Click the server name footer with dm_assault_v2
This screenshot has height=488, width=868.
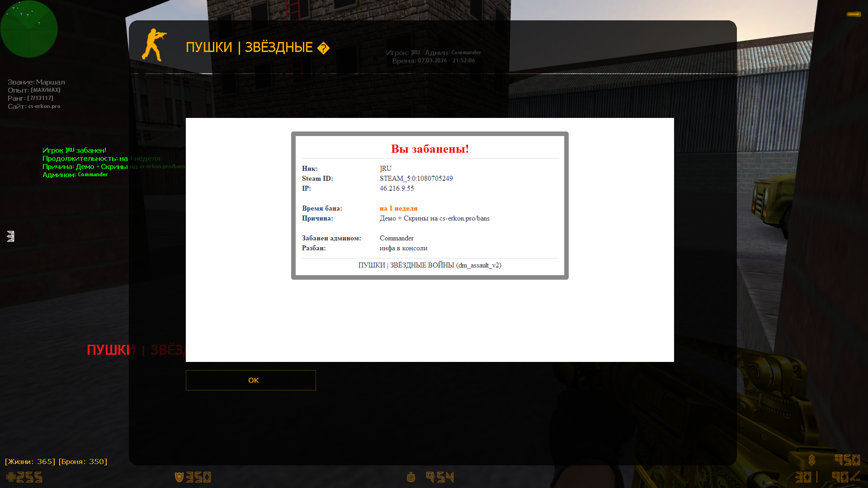(x=429, y=265)
